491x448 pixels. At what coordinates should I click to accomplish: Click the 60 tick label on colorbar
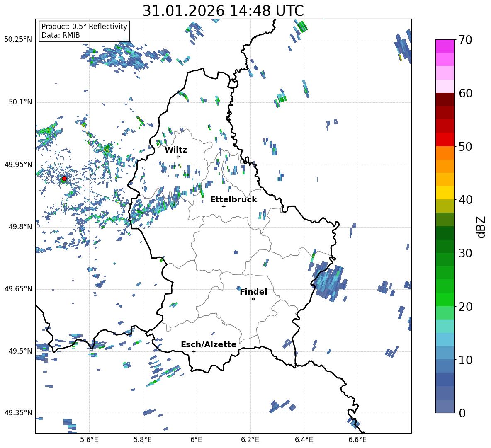coord(466,93)
